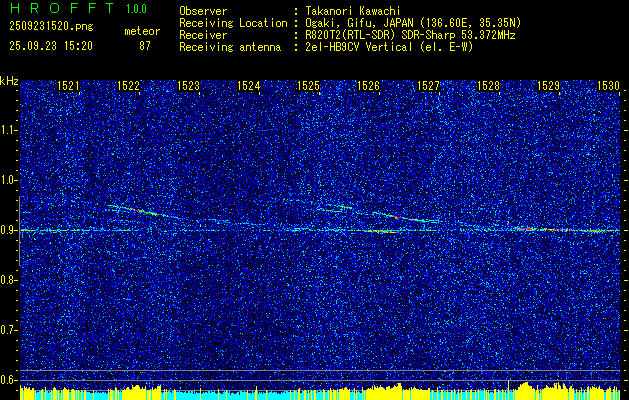Click the meteor label

142,31
